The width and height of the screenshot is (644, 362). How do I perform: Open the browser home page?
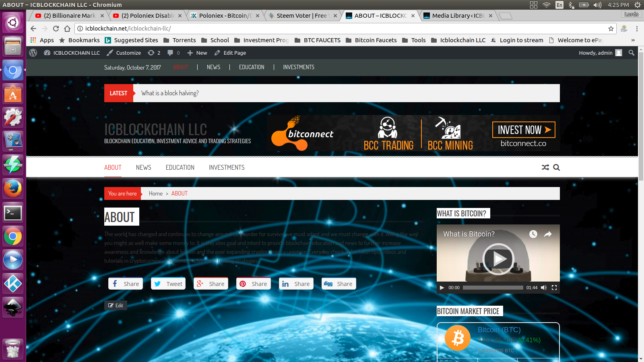[67, 29]
